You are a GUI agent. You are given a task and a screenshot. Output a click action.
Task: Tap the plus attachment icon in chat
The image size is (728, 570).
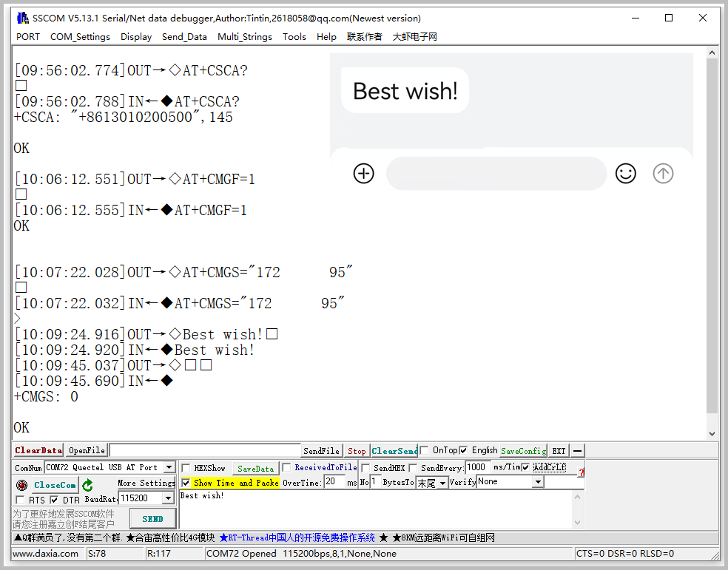(363, 174)
